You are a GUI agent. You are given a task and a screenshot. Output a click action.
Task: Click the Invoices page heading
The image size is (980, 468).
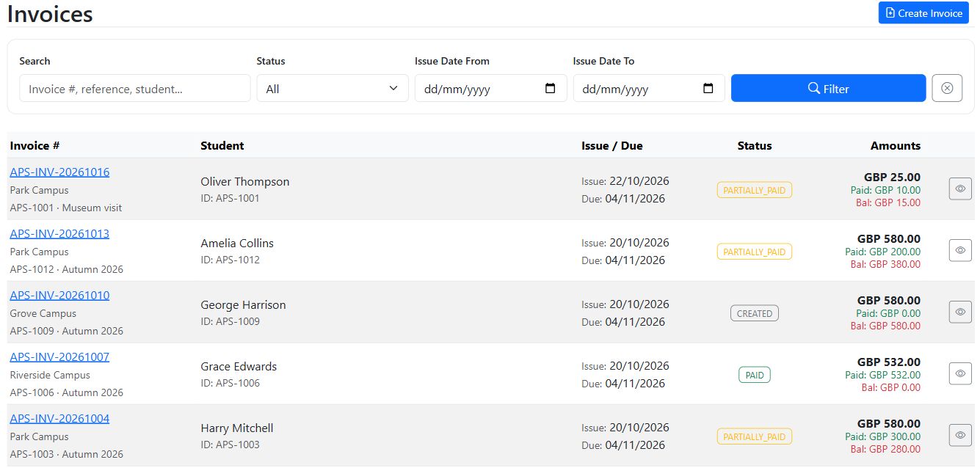tap(50, 13)
